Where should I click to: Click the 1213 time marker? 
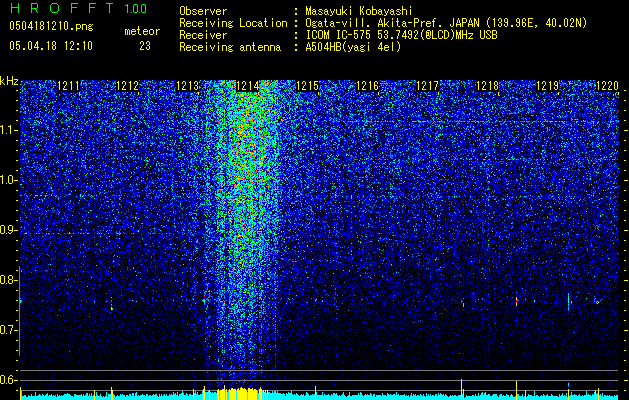coord(188,86)
